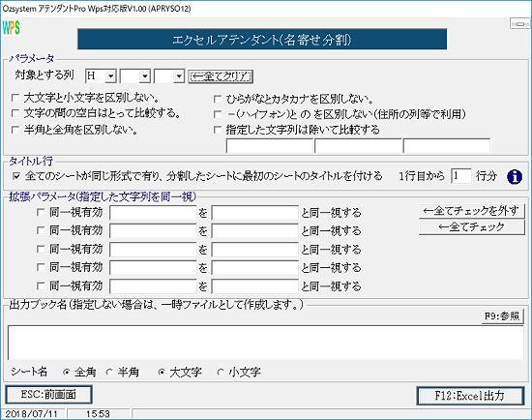Image resolution: width=532 pixels, height=420 pixels.
Task: Select the 半角 sheet name radio button
Action: (x=109, y=373)
